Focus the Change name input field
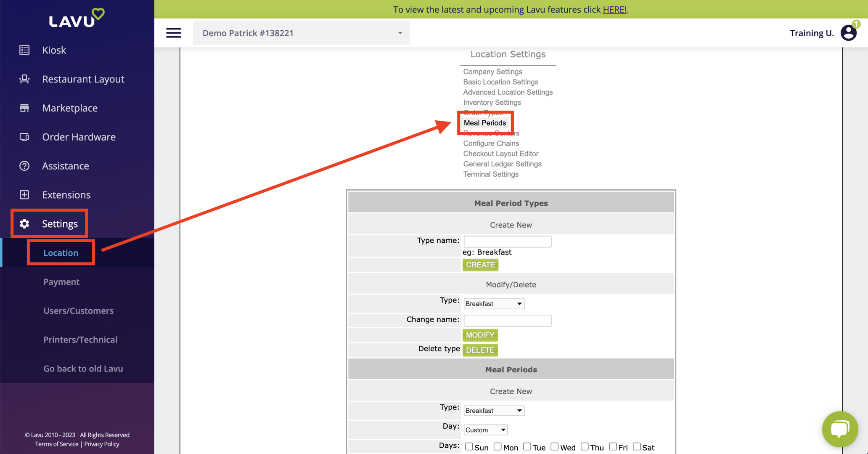 pos(507,321)
